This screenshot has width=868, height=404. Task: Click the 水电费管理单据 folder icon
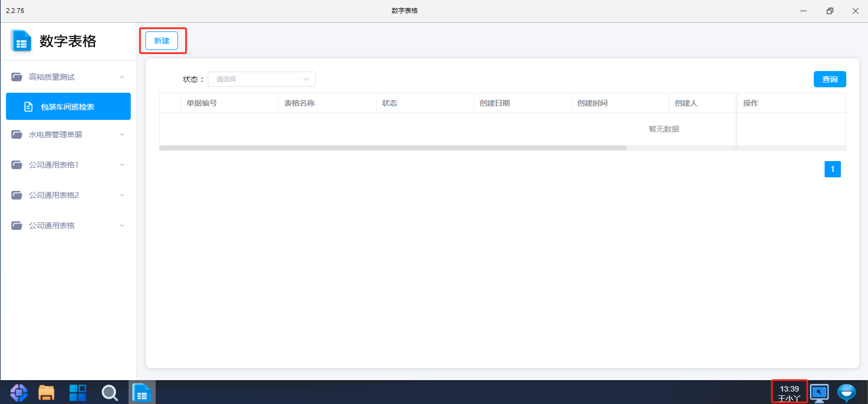click(x=17, y=134)
